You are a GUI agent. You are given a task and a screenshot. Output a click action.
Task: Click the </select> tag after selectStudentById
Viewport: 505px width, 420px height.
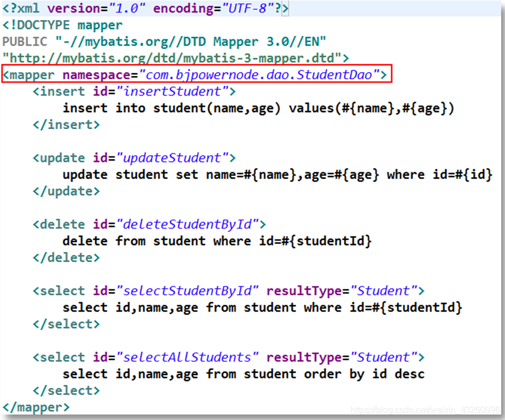(x=66, y=324)
